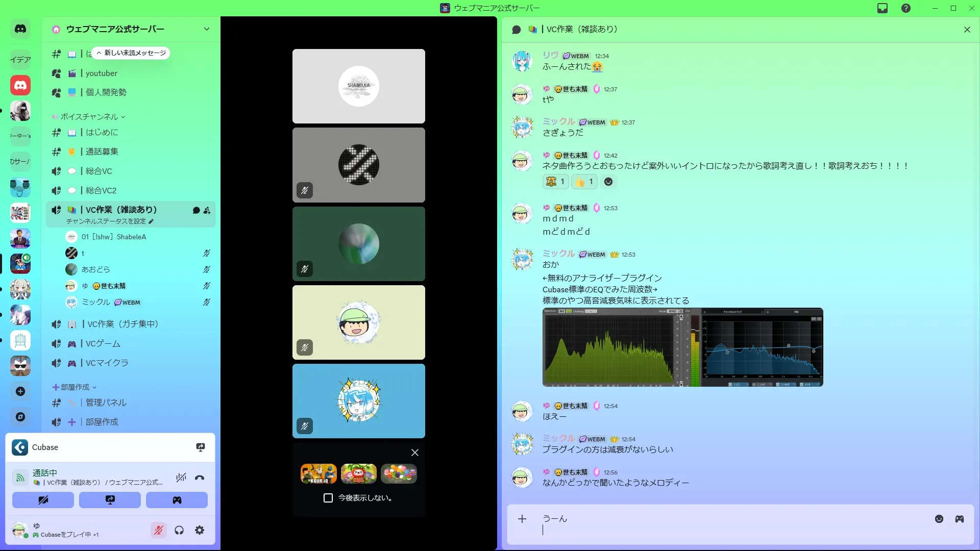Open the explore discoverable servers compass icon
Image resolution: width=980 pixels, height=551 pixels.
coord(20,417)
